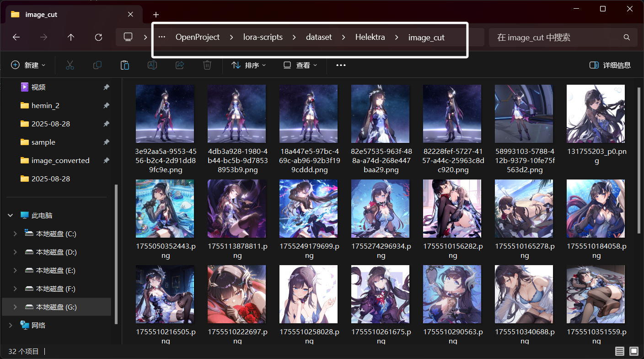This screenshot has width=644, height=359.
Task: Open a new tab with plus button
Action: pyautogui.click(x=156, y=15)
